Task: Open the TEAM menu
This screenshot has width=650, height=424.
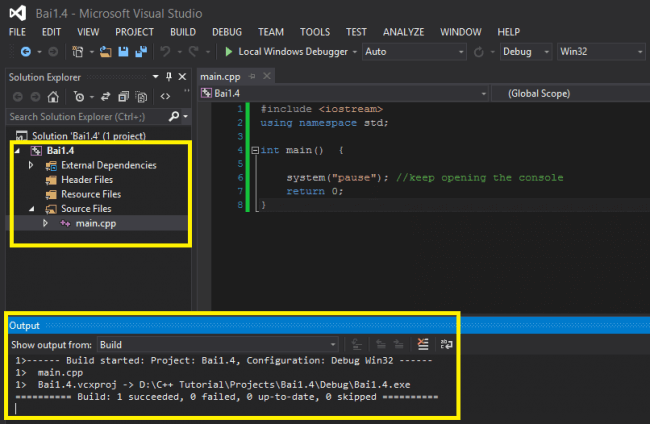Action: (271, 32)
